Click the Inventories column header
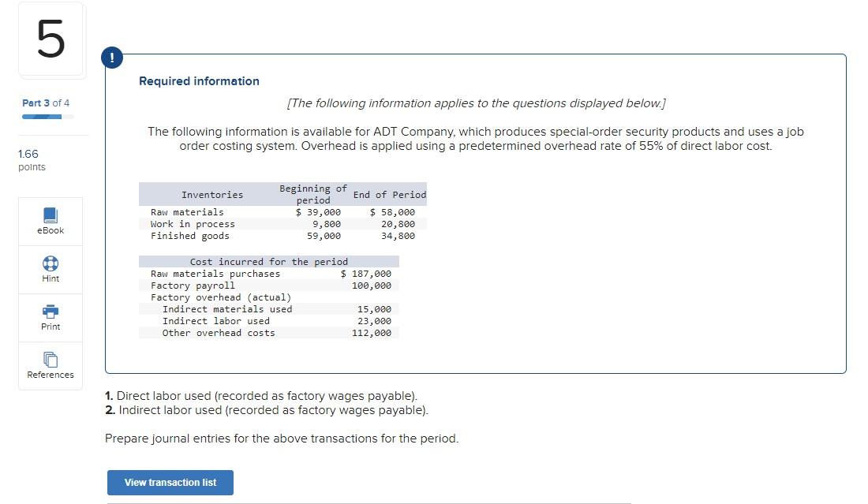The width and height of the screenshot is (868, 504). (x=212, y=195)
